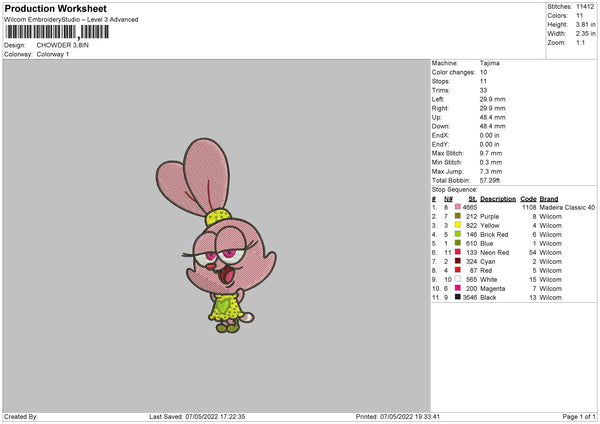600x424 pixels.
Task: Select stitch count 822 in Yellow row
Action: [x=472, y=225]
